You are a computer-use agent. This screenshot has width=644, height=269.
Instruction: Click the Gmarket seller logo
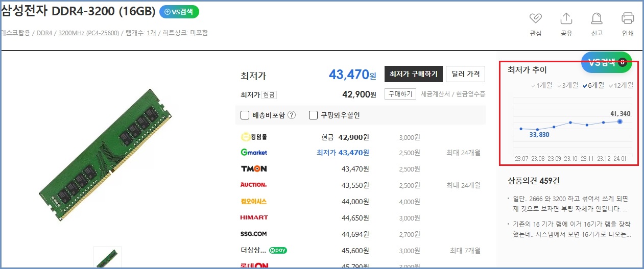pyautogui.click(x=254, y=153)
